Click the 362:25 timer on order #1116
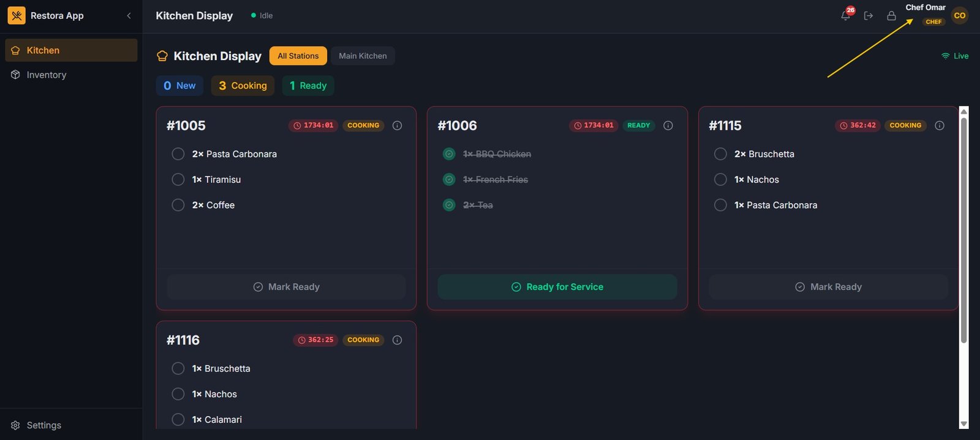This screenshot has width=980, height=440. click(x=315, y=340)
